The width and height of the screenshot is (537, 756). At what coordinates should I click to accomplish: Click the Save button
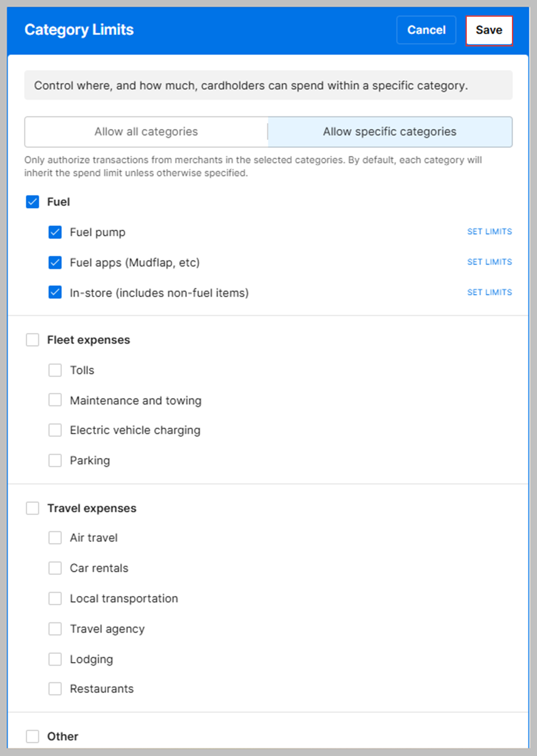[x=489, y=30]
